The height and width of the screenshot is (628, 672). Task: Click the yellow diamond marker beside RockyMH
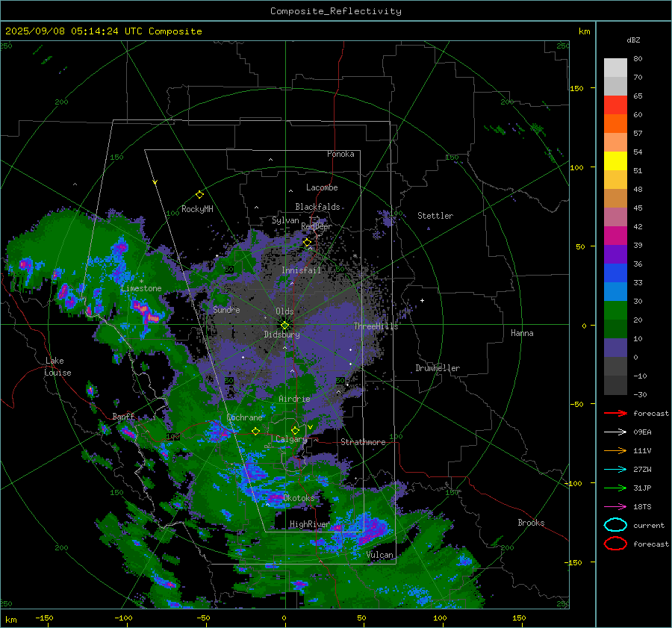199,195
